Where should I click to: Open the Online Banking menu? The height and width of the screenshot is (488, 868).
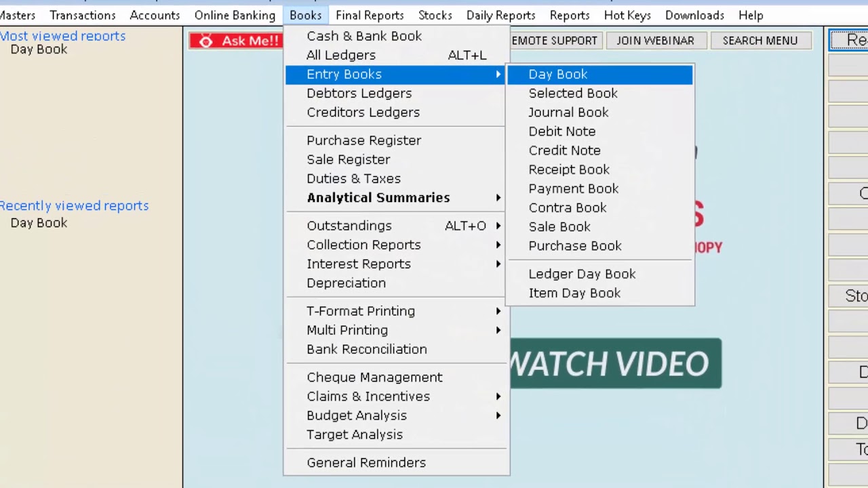235,15
